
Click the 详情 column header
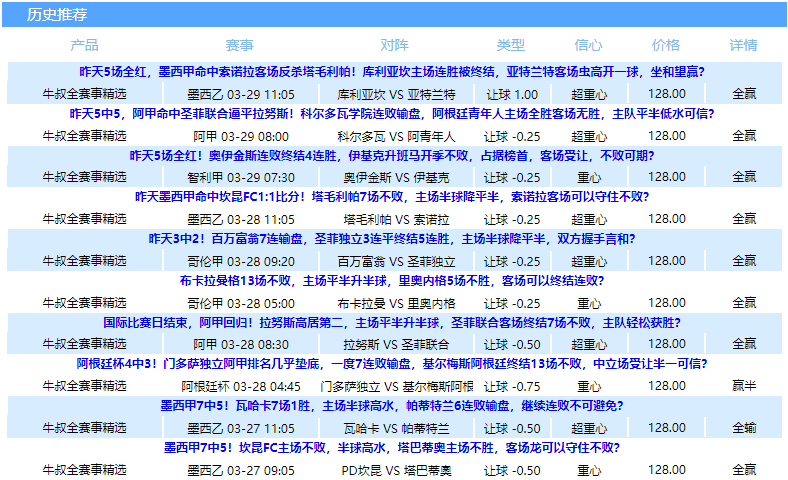[x=743, y=45]
